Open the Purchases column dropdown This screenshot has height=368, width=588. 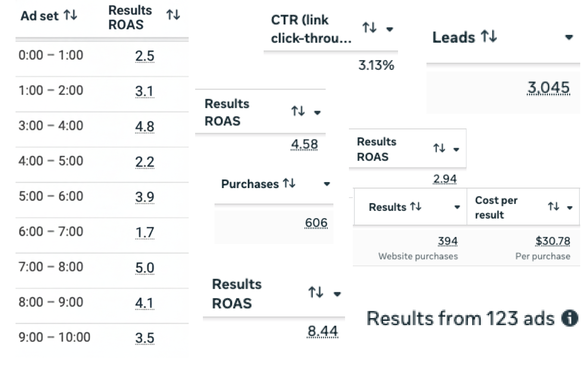(x=327, y=184)
